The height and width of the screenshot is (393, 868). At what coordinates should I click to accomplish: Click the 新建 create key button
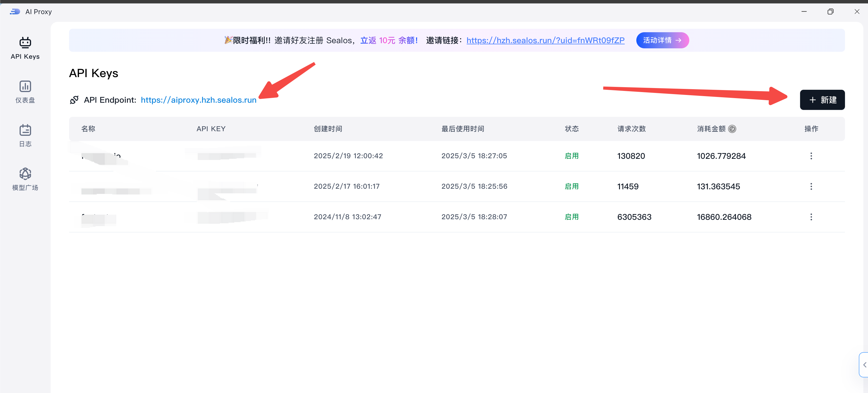click(822, 100)
